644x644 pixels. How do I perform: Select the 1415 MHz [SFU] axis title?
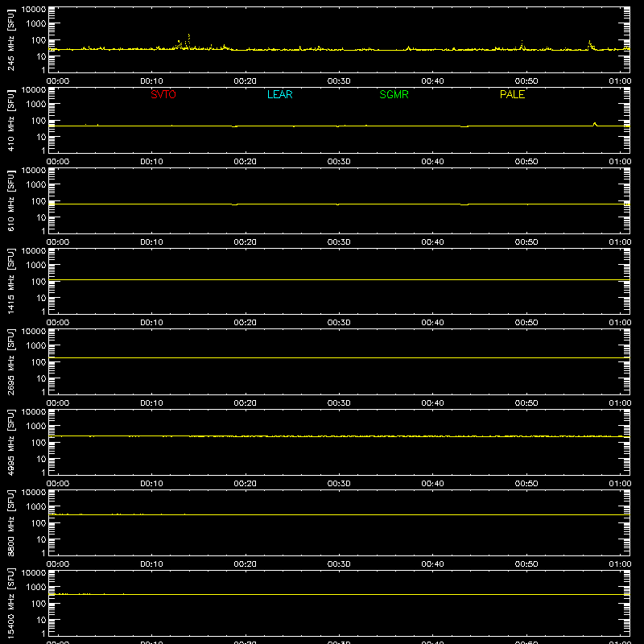[10, 281]
